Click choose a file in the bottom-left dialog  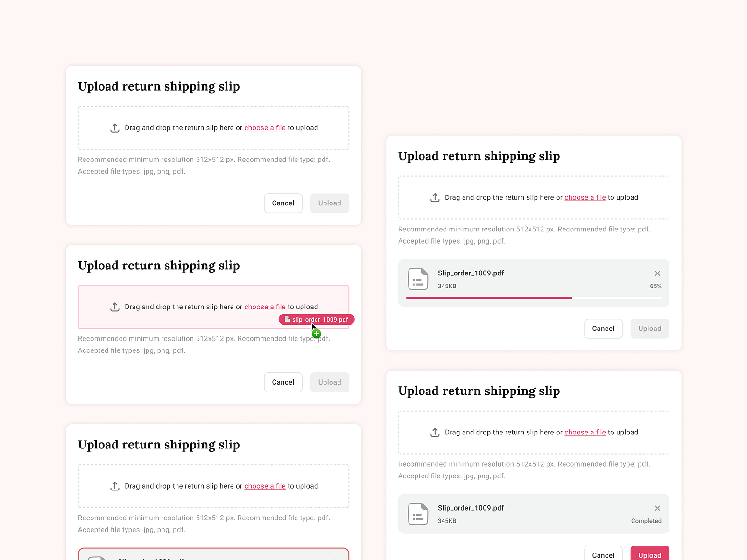(265, 486)
